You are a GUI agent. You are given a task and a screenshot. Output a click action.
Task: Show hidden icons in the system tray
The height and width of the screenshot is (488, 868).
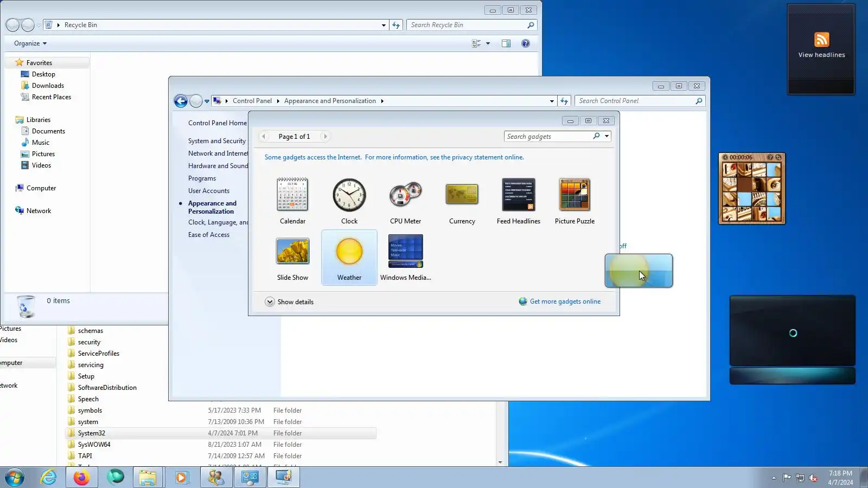pyautogui.click(x=774, y=478)
